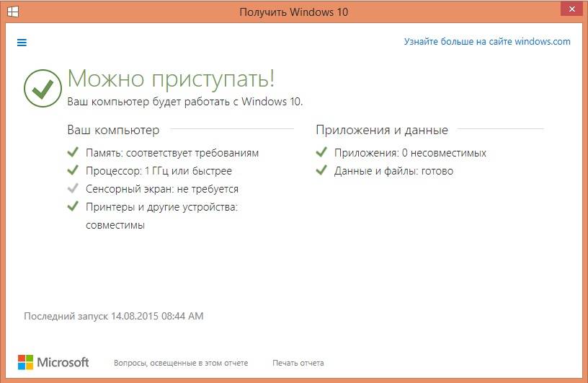Click the checkmark next to Процессор
Viewport: 588px width, 383px height.
tap(73, 170)
